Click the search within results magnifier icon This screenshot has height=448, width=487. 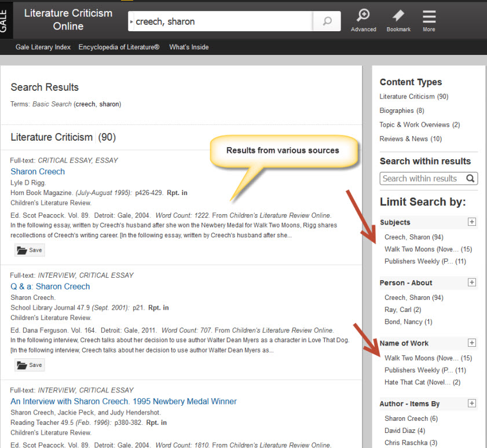coord(470,178)
